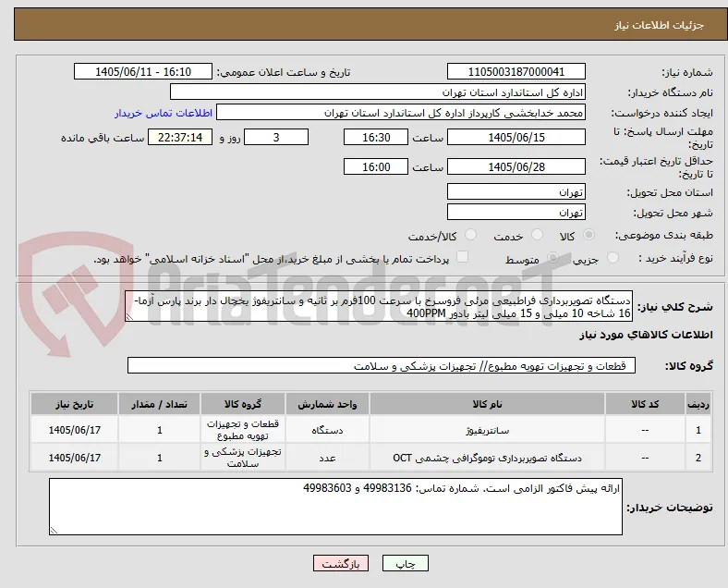Toggle the Islamic treasury payment checkbox
The width and height of the screenshot is (728, 588).
point(463,257)
